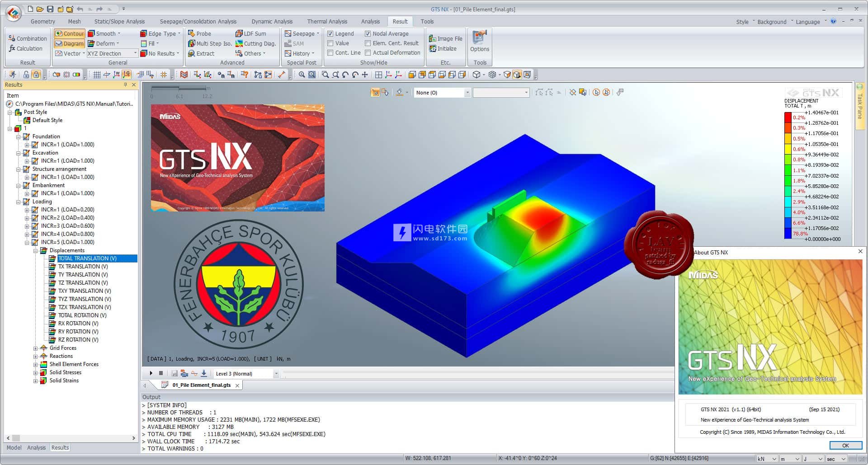868x465 pixels.
Task: Click the measure distance toolbar icon
Action: point(281,75)
